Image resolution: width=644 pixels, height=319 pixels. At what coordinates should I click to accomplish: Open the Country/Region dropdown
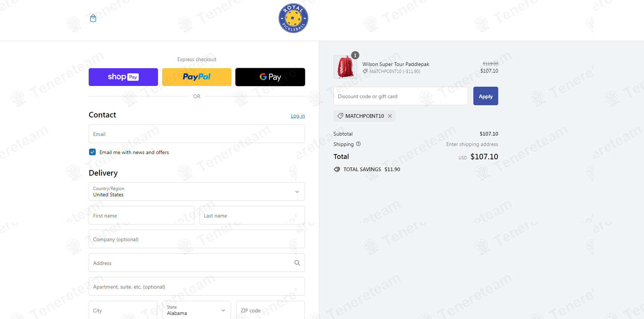(197, 192)
